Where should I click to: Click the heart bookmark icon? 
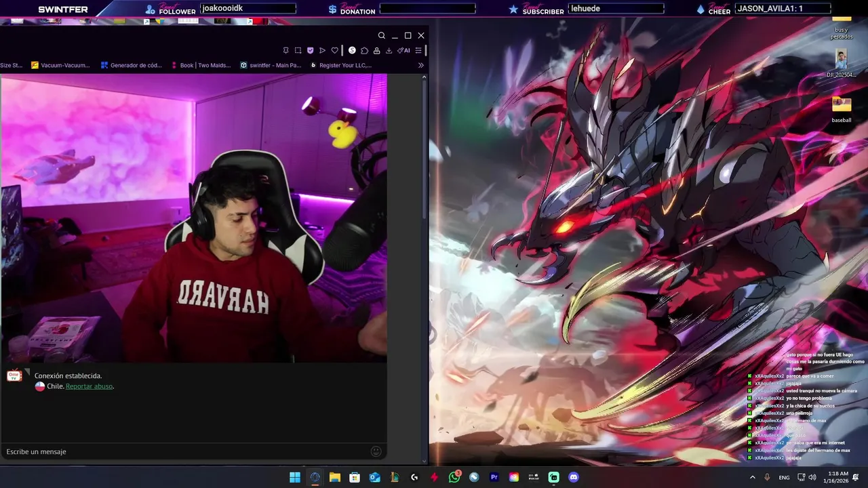(334, 50)
